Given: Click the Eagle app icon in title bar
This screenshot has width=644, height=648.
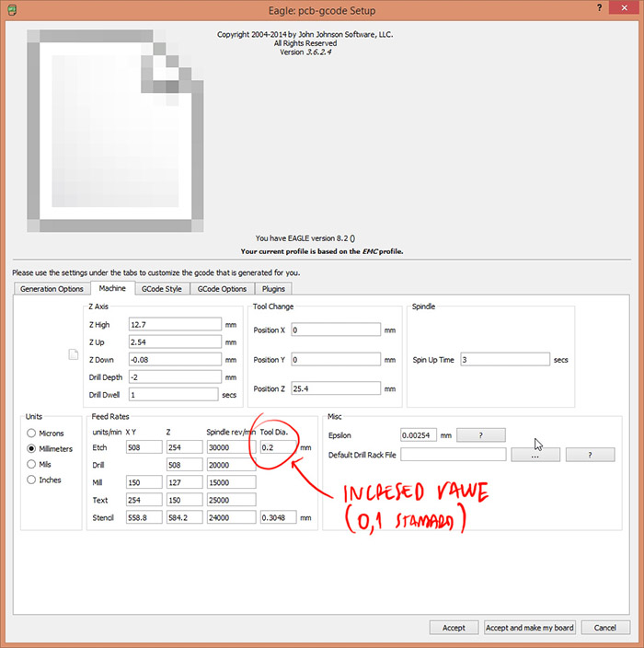Looking at the screenshot, I should point(12,9).
